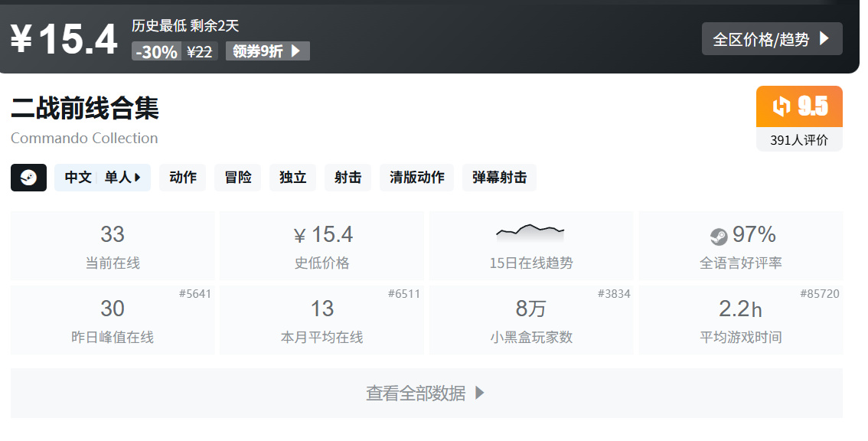Screen dimensions: 868x441
Task: Claim the 领券9折 coupon
Action: point(267,51)
